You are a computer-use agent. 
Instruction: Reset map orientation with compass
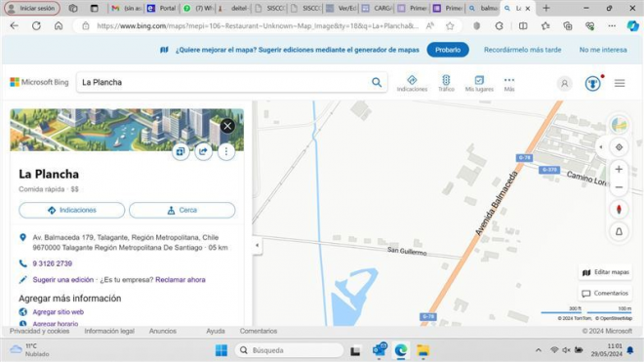pos(619,210)
